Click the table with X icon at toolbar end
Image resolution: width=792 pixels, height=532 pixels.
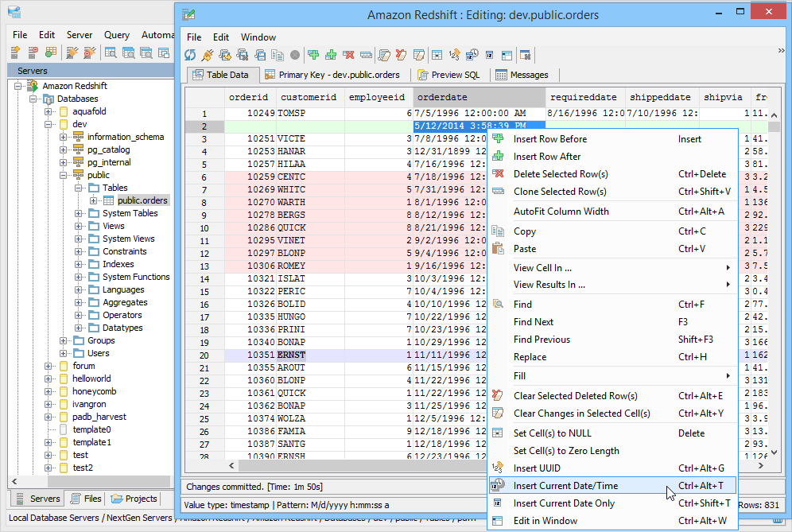click(526, 55)
